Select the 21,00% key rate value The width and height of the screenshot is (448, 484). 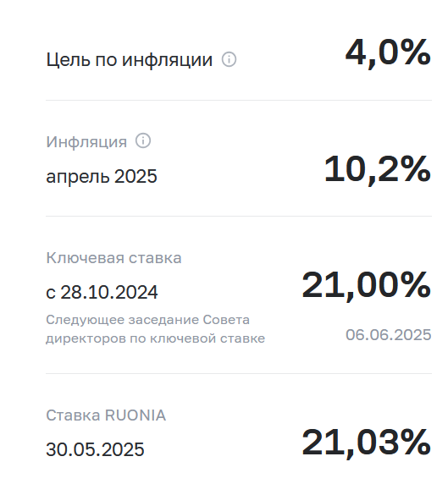366,285
